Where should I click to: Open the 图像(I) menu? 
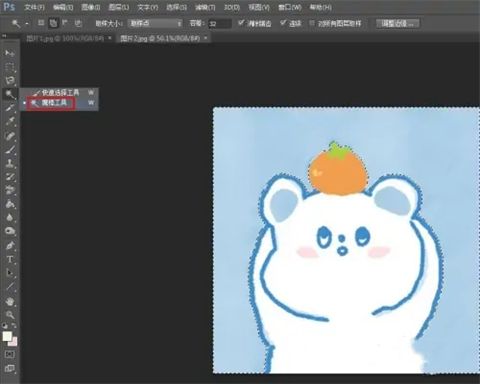(91, 7)
